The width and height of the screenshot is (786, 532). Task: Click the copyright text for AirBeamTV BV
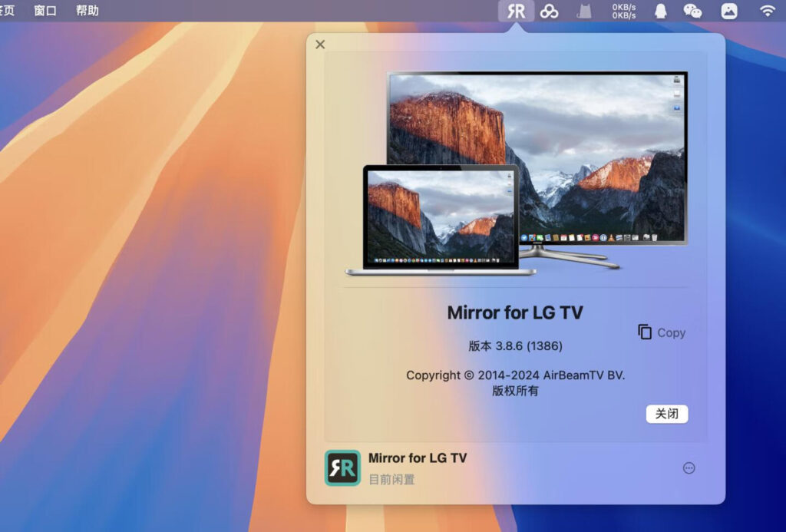tap(515, 375)
